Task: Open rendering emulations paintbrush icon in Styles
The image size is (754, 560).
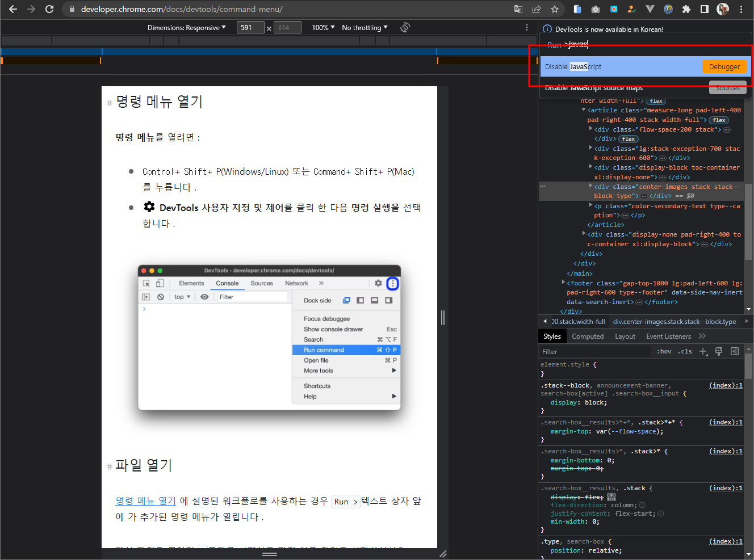Action: click(x=719, y=351)
